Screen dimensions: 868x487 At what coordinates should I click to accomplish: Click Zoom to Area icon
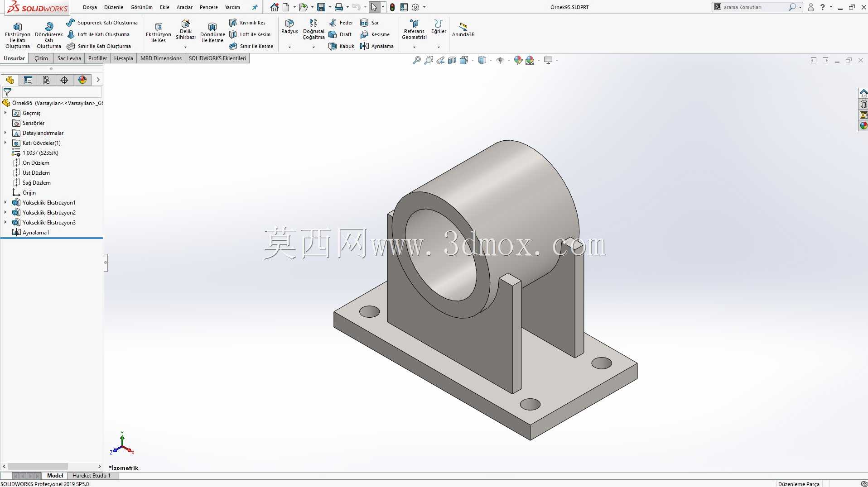coord(429,60)
